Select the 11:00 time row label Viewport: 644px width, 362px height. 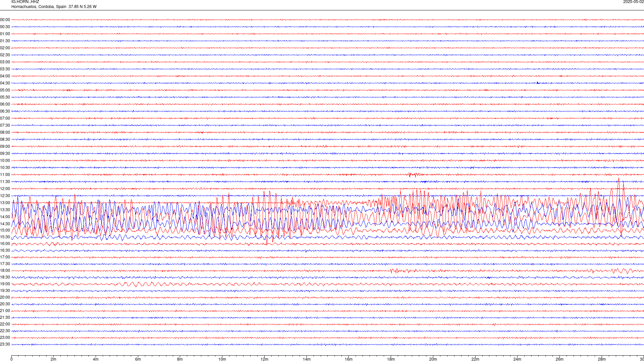click(5, 175)
